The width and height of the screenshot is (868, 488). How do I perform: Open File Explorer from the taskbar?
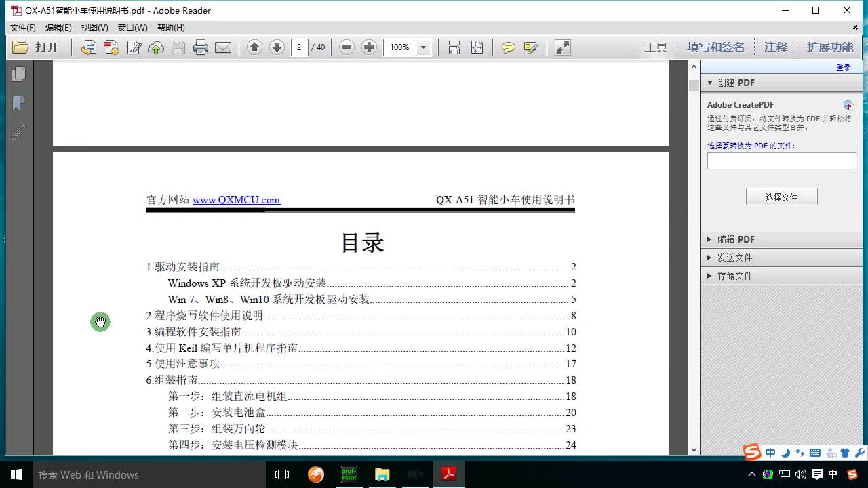coord(382,474)
